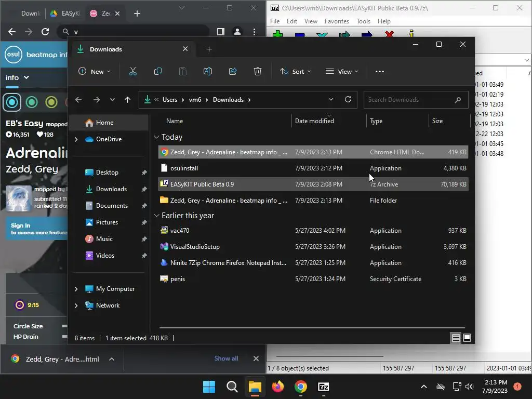This screenshot has height=399, width=532.
Task: Select the first osu! game mode circle icon
Action: click(x=12, y=102)
